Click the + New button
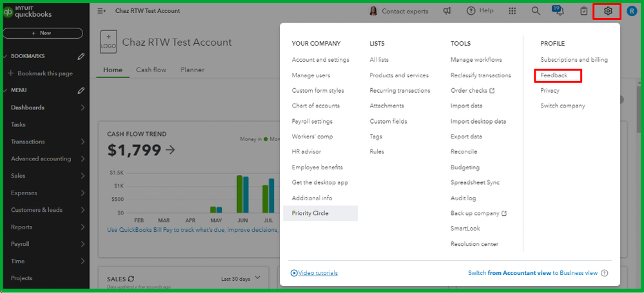Viewport: 644px width, 293px height. [x=43, y=33]
